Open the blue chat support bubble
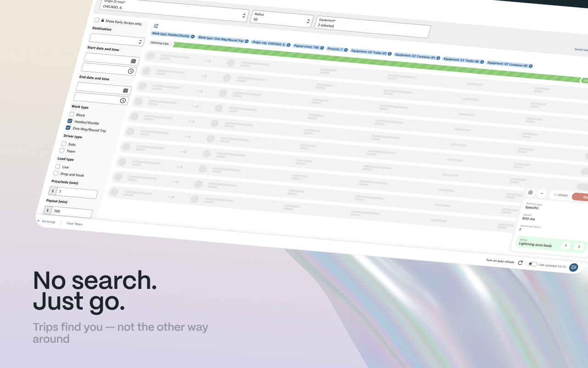 [573, 267]
